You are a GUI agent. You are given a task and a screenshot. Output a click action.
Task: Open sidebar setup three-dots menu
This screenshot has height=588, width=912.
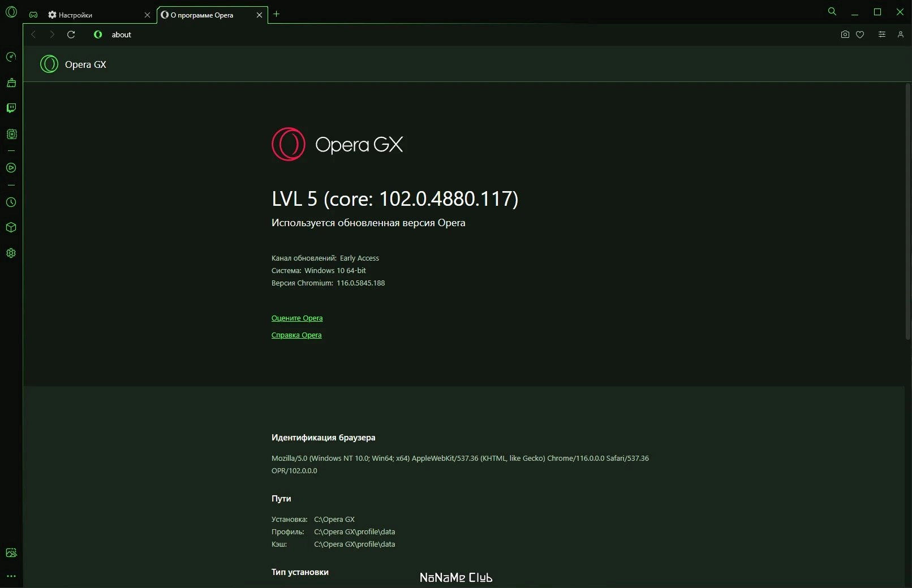point(11,576)
